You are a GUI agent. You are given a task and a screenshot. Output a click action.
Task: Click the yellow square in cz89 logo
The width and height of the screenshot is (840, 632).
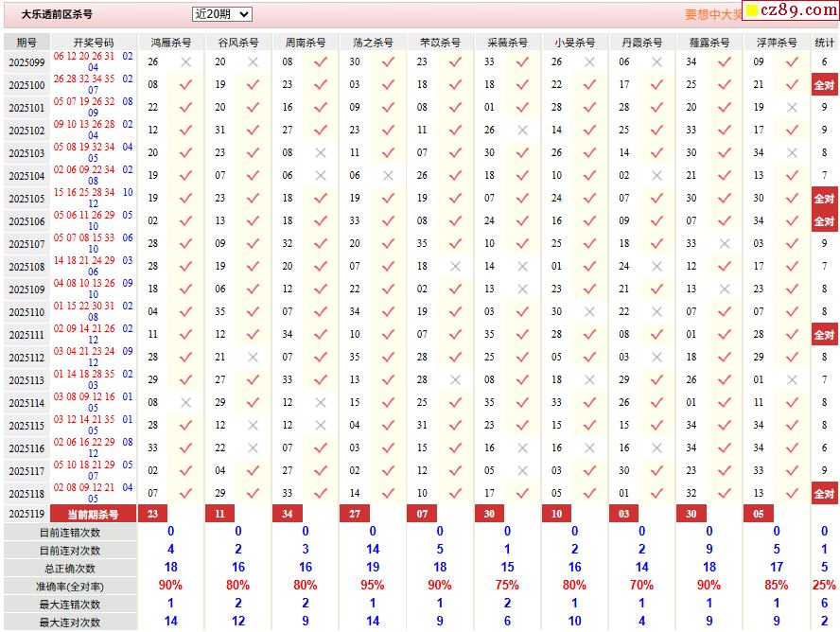(x=752, y=11)
